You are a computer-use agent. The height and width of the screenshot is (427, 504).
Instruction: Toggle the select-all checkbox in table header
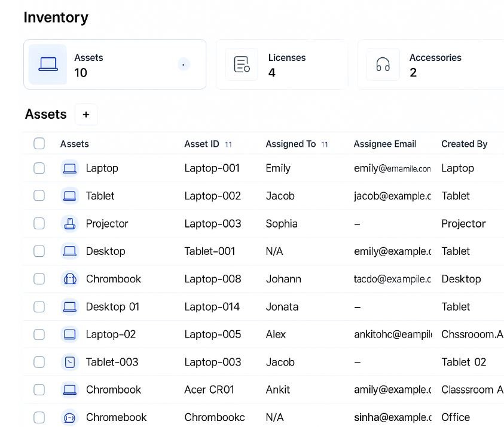[x=39, y=143]
